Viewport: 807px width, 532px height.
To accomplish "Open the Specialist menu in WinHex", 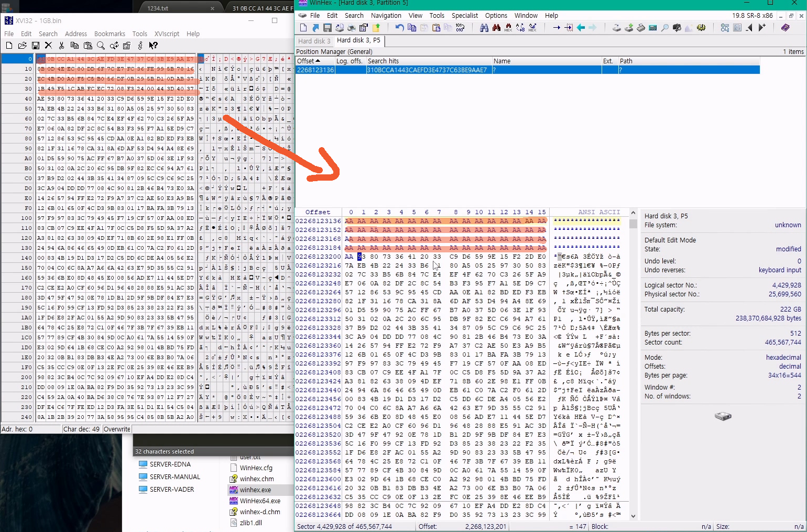I will point(465,16).
